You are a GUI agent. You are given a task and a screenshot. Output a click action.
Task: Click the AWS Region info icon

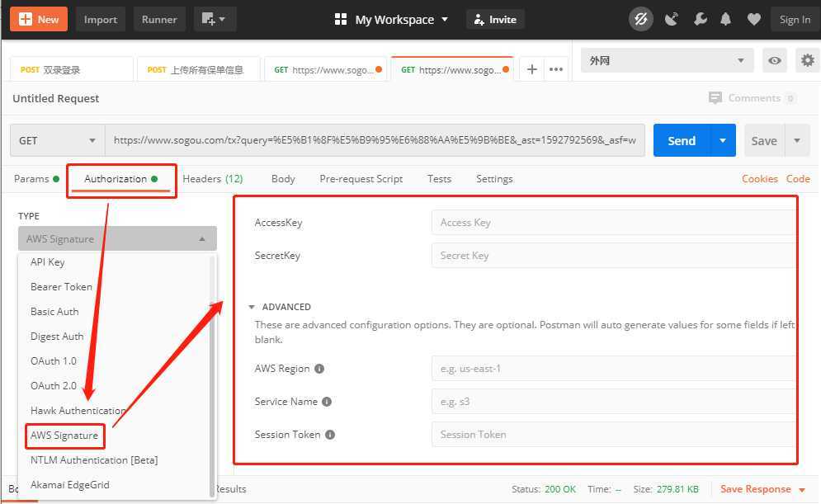(x=319, y=369)
